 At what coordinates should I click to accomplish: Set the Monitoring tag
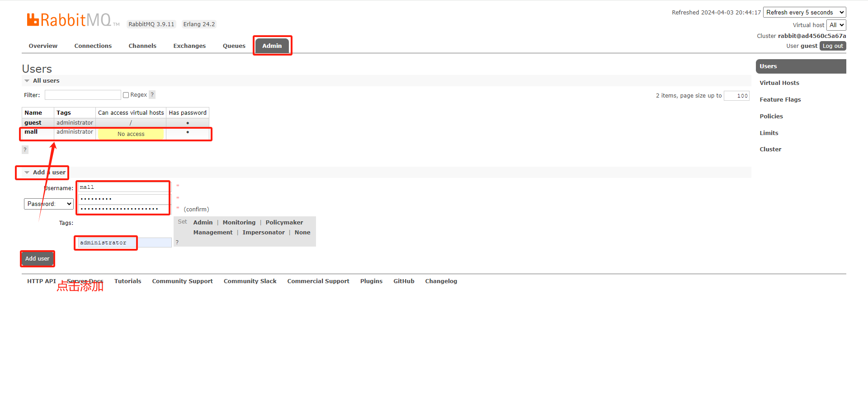coord(239,223)
